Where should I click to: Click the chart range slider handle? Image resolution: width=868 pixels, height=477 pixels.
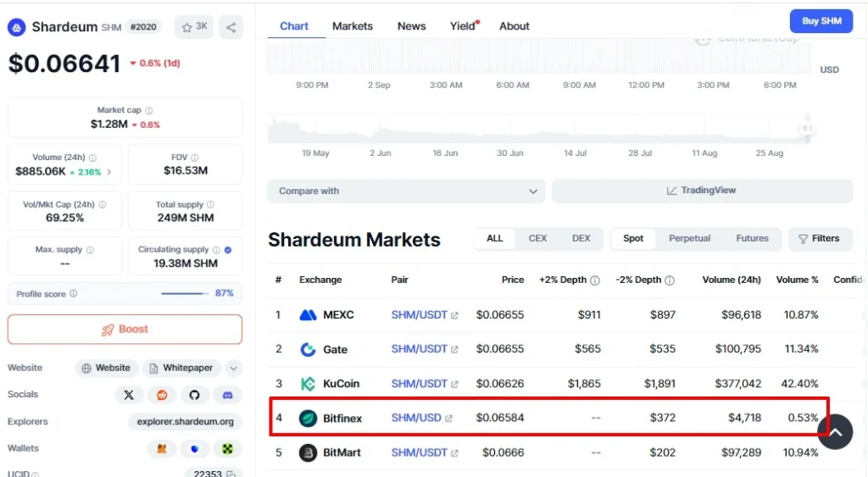click(x=807, y=129)
